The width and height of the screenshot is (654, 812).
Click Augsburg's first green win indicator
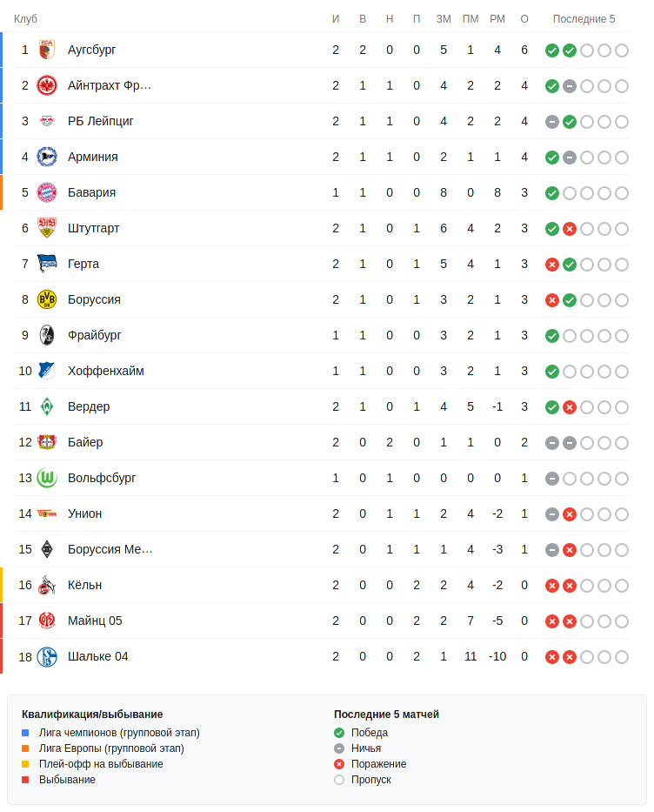(551, 50)
